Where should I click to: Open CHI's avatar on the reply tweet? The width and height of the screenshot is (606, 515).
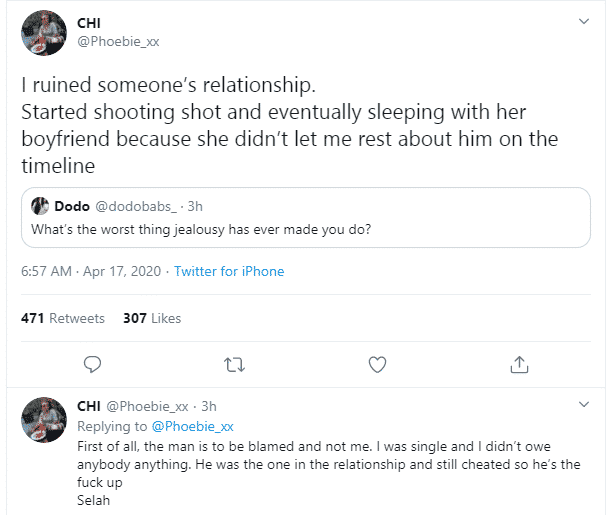pyautogui.click(x=43, y=421)
